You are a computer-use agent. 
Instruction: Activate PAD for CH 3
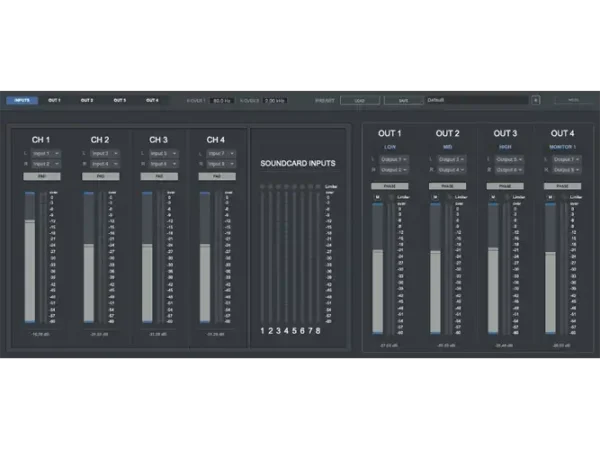[159, 176]
